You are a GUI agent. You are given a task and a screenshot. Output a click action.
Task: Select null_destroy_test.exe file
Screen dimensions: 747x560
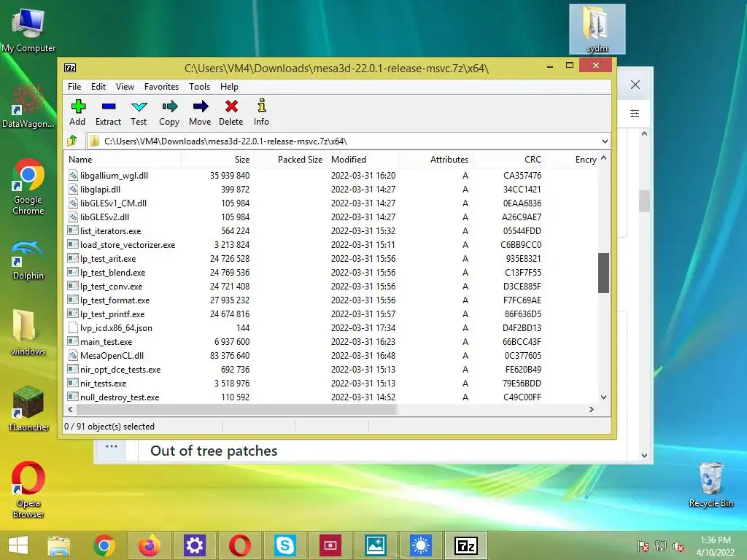point(119,397)
